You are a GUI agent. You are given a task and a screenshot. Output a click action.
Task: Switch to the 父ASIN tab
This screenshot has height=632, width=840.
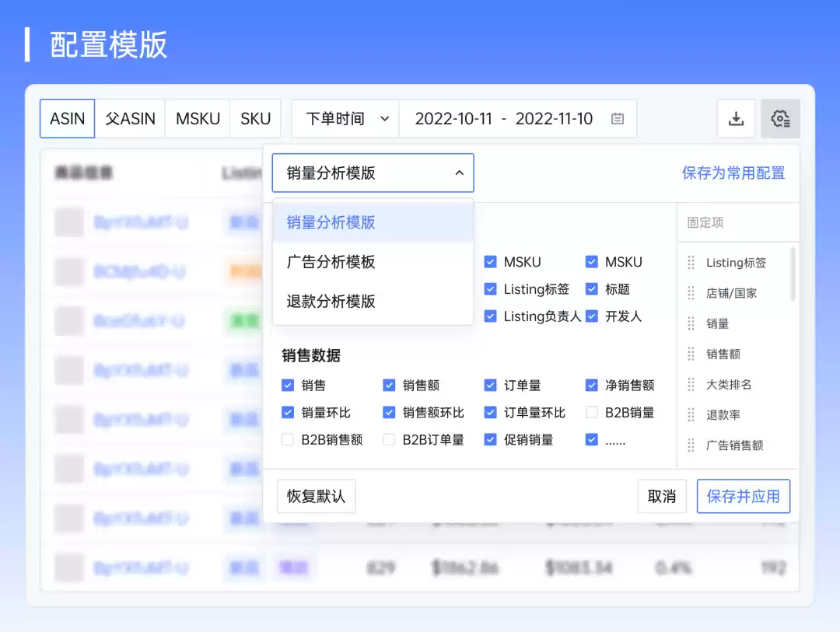coord(130,119)
